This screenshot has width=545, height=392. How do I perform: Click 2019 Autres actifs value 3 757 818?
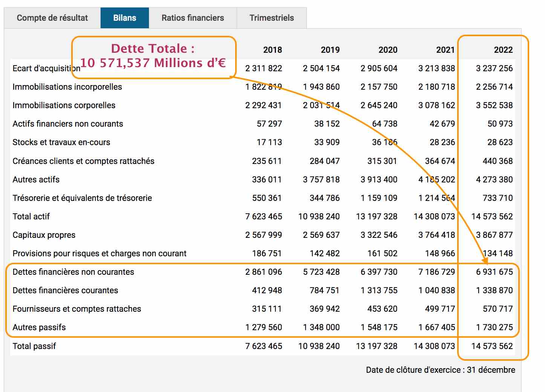click(321, 179)
